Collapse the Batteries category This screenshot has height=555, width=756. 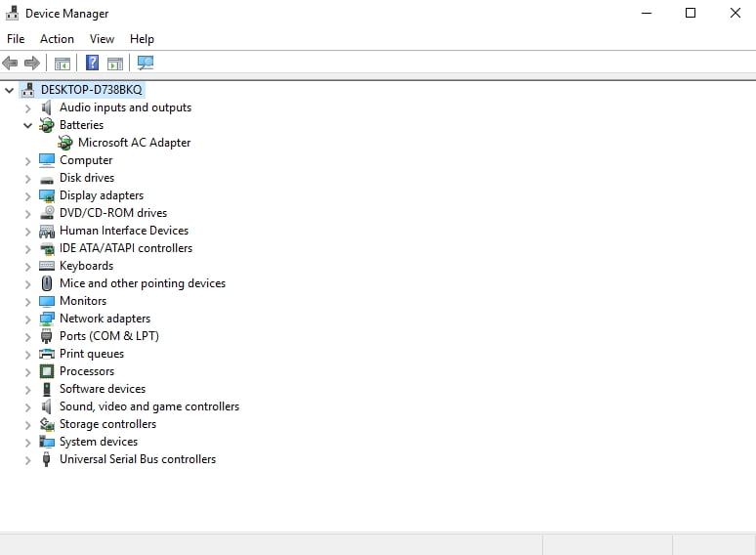27,125
